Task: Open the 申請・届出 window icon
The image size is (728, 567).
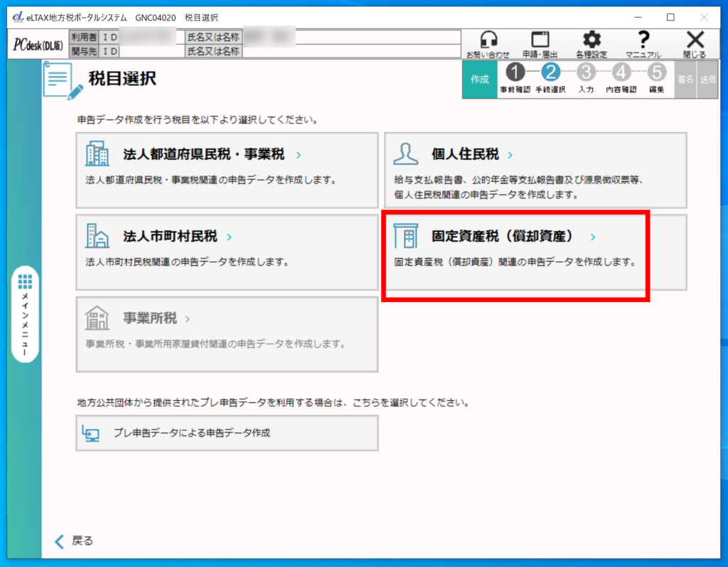Action: point(540,40)
